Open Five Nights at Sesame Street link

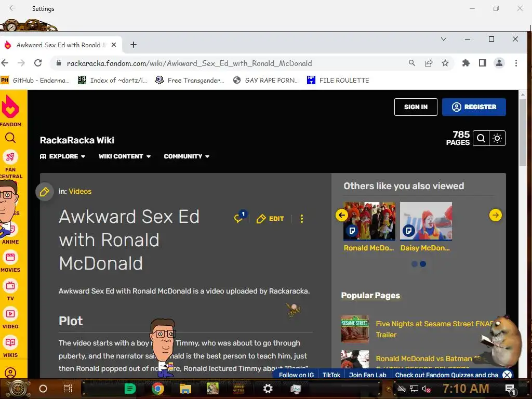[434, 329]
